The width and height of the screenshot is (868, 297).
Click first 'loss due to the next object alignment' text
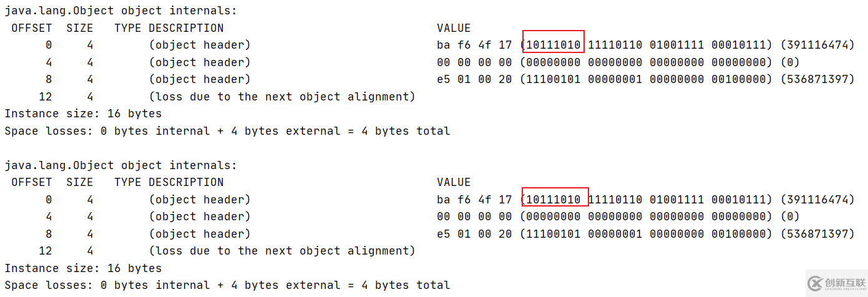pos(282,97)
